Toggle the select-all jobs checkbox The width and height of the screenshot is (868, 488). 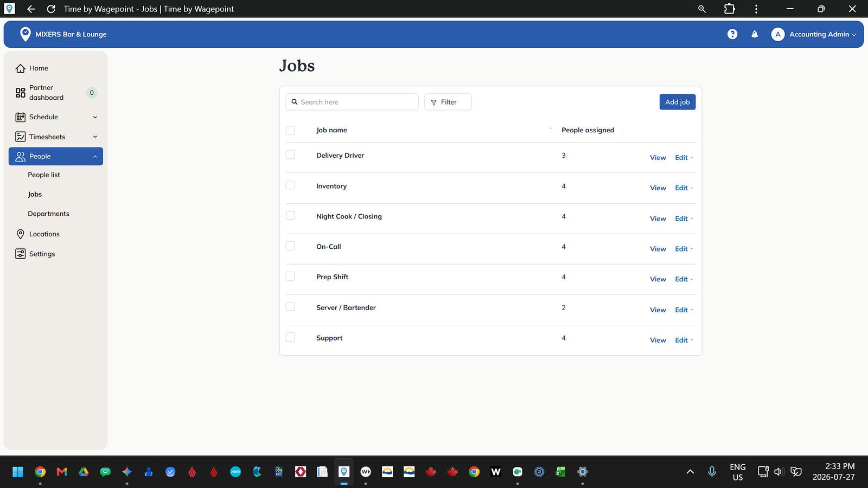point(290,130)
